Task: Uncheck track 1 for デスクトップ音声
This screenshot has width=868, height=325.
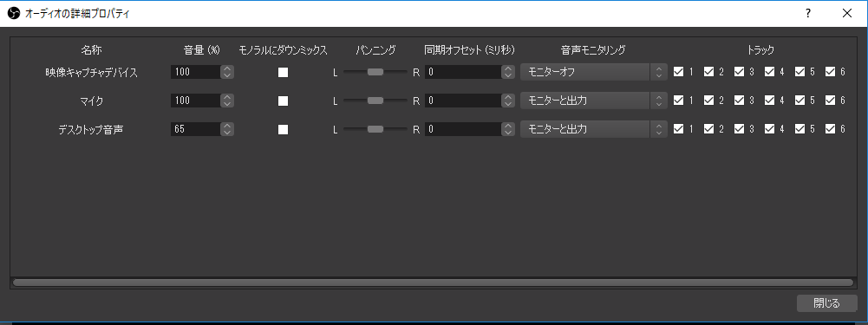Action: click(678, 128)
